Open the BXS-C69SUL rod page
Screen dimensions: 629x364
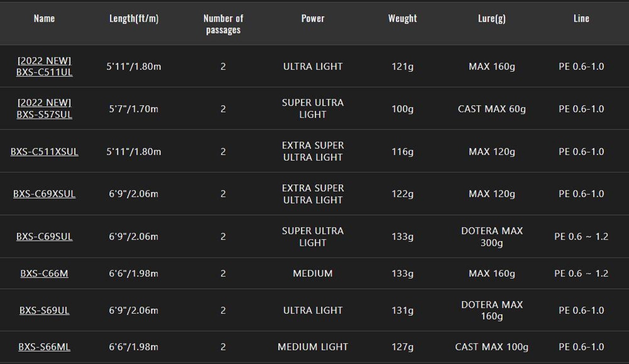(x=44, y=237)
